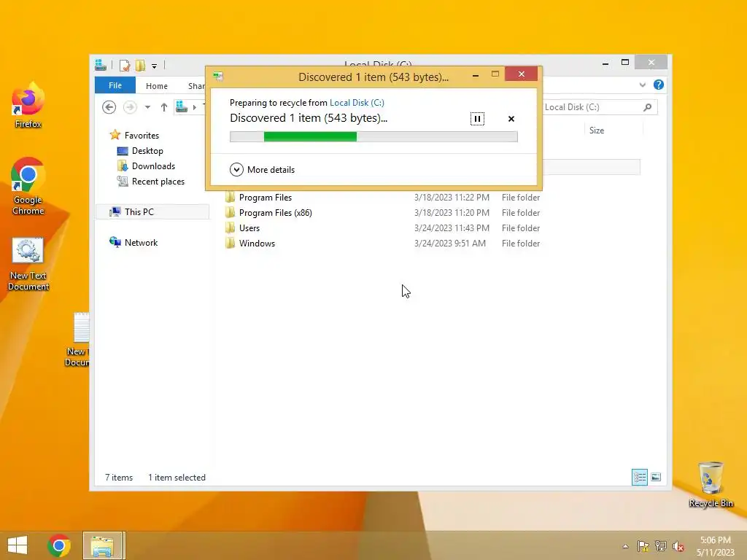Click the Explorer window system icon
This screenshot has height=560, width=747.
pos(101,65)
